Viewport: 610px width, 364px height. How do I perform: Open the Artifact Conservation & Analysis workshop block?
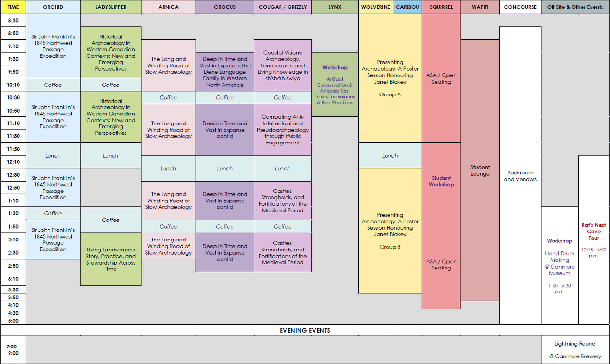(x=335, y=85)
